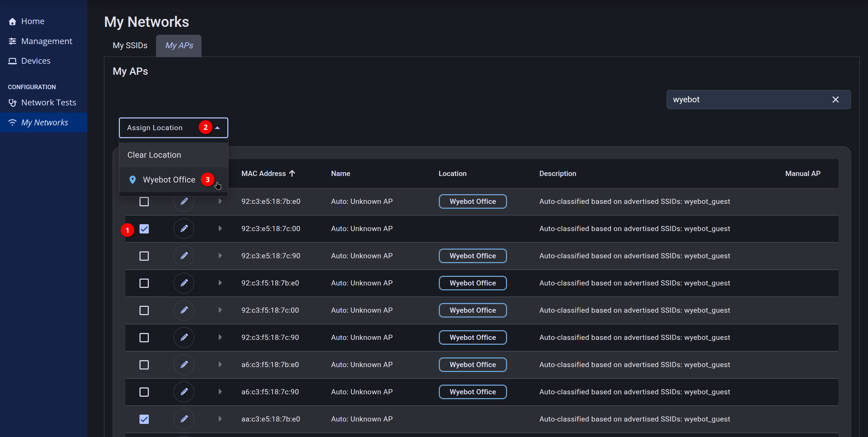Select checkbox for 92:c3:f5:18:7b:e0

tap(144, 283)
